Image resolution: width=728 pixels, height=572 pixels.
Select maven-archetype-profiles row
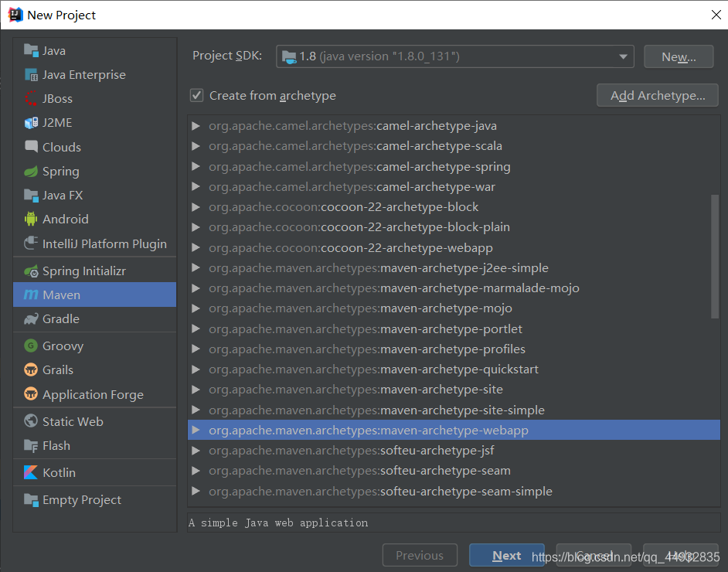[x=454, y=349]
